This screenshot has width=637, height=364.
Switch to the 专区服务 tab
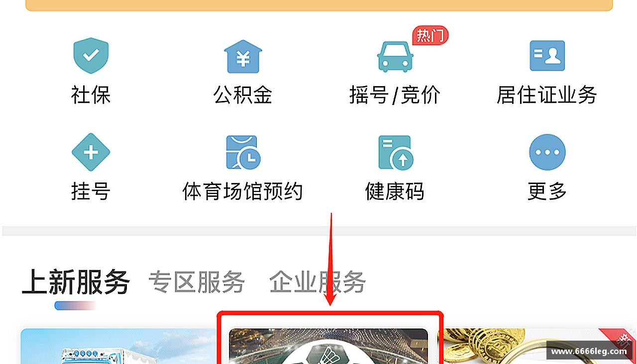click(x=197, y=282)
